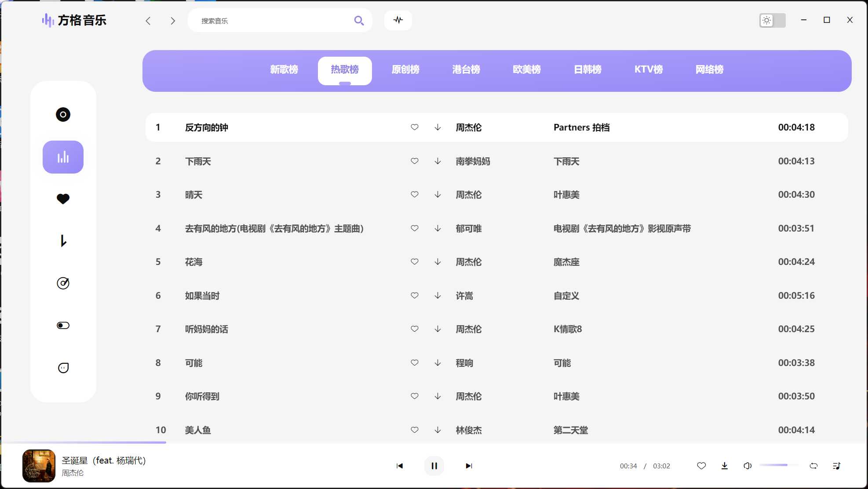Open the disc icon in sidebar
Screen dimensions: 868x489
coord(63,115)
